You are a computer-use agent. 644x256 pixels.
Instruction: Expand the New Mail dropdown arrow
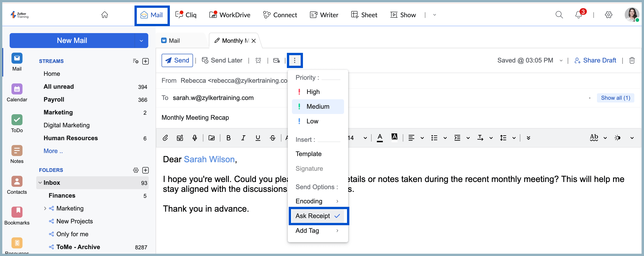141,40
